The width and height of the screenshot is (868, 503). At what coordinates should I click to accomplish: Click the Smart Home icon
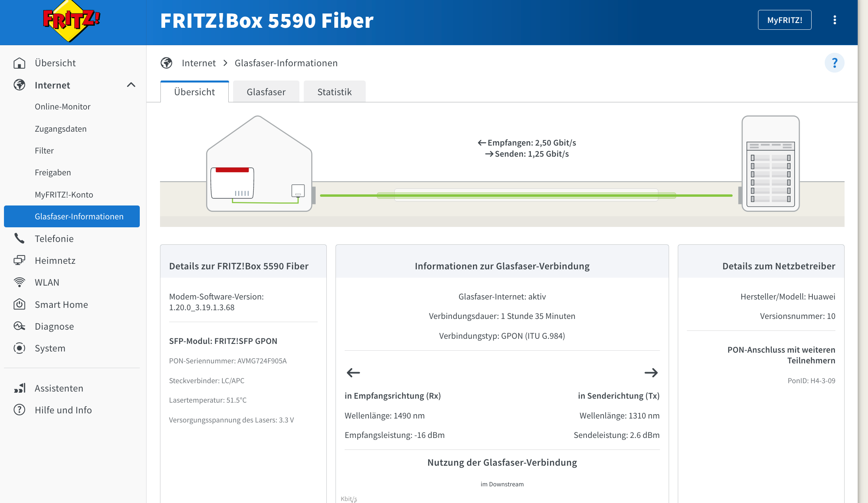tap(19, 304)
